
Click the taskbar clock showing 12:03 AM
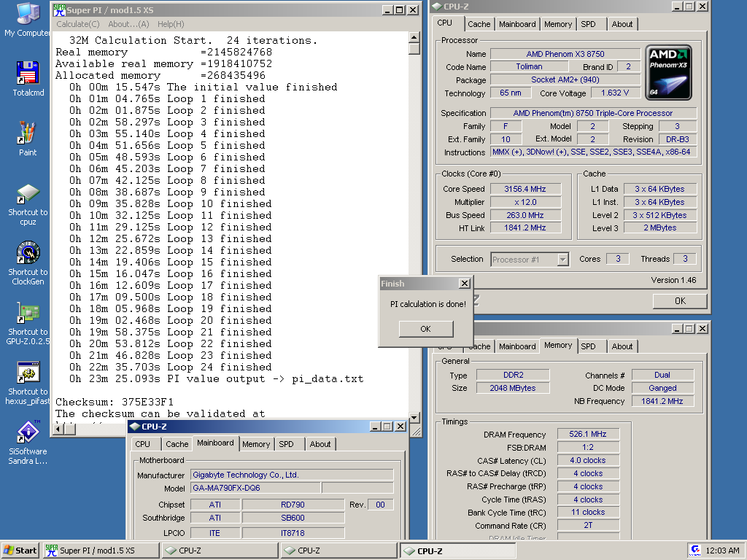[x=722, y=551]
